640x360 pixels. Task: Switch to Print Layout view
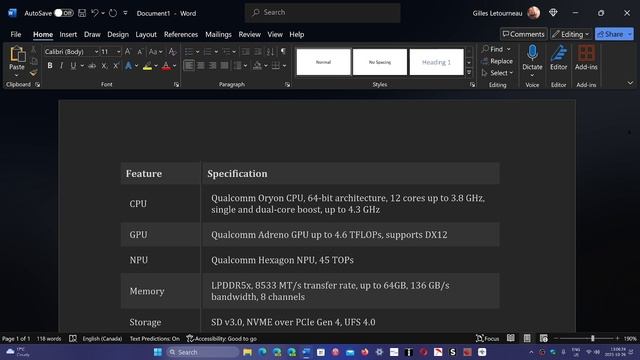(x=527, y=338)
